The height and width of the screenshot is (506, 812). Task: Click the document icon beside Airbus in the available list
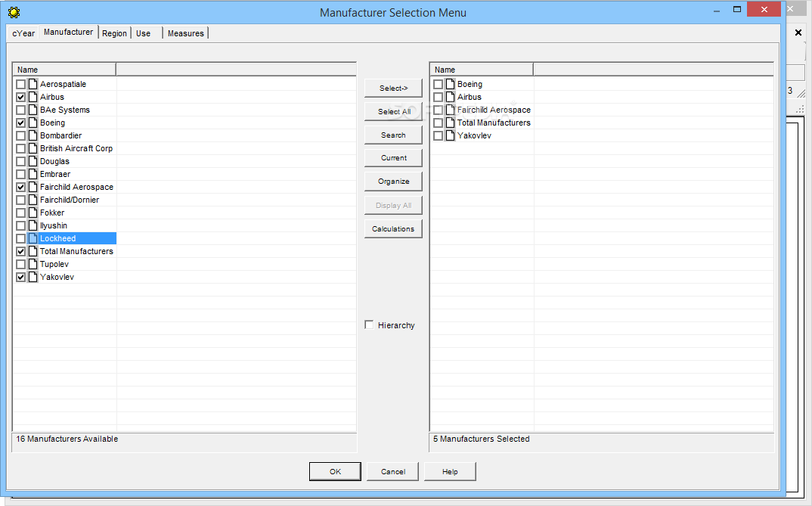pos(33,97)
